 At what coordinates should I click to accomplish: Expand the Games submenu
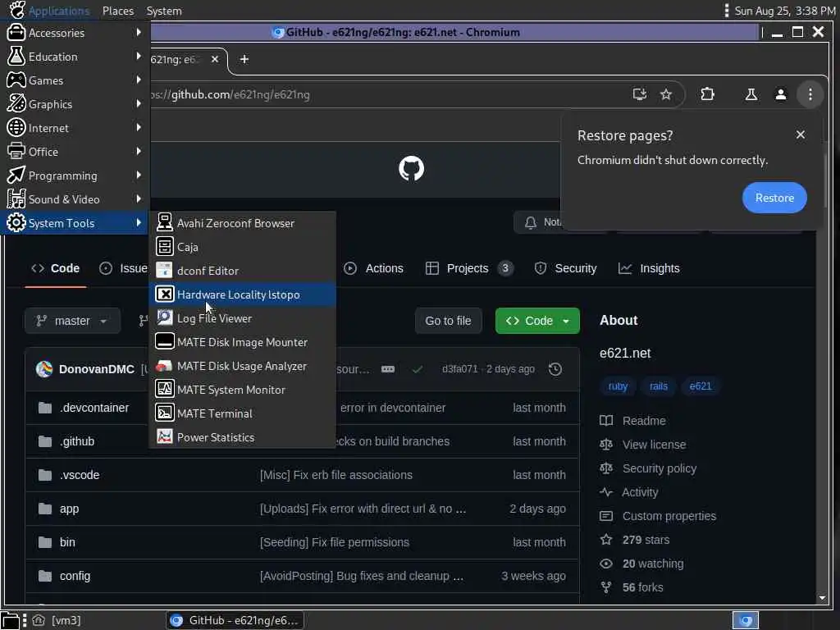(75, 80)
